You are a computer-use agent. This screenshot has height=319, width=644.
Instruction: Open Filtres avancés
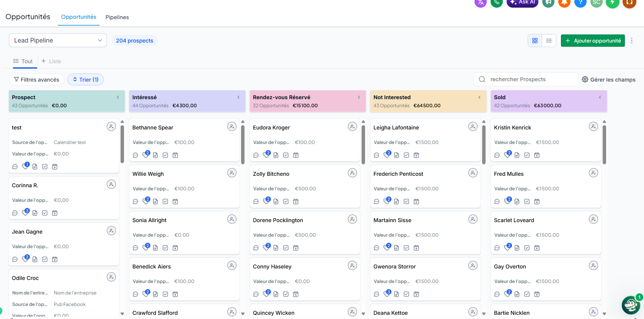(36, 80)
